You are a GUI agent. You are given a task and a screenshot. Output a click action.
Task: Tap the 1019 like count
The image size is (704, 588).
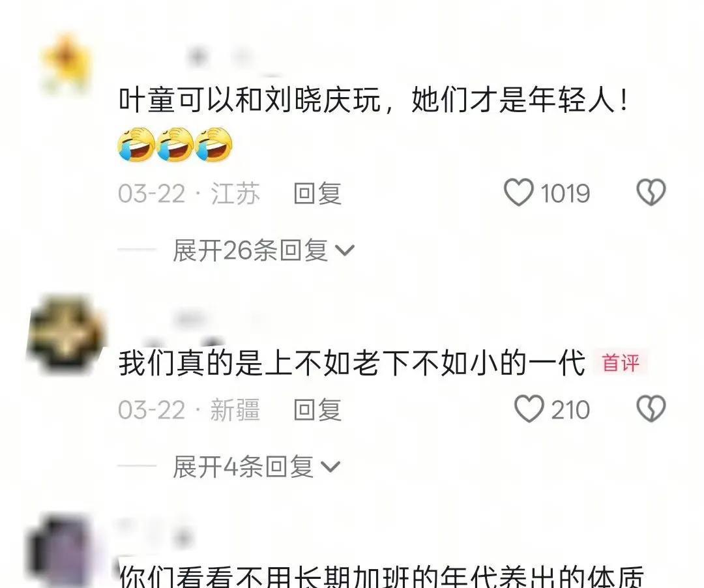point(565,194)
